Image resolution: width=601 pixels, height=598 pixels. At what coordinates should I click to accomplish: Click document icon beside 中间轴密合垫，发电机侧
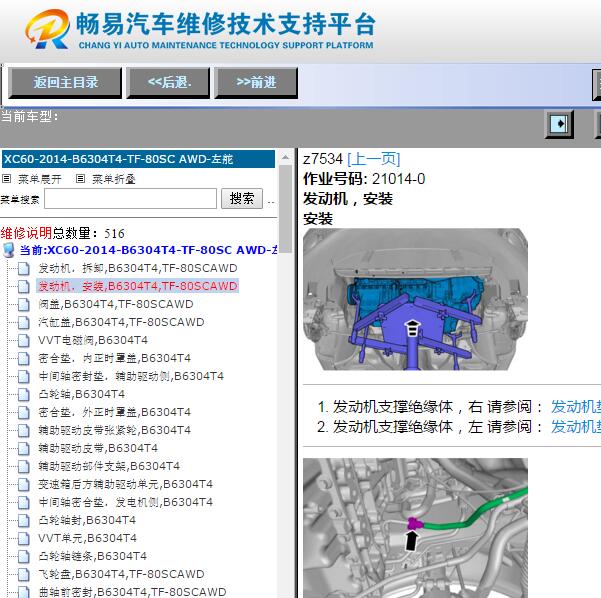[24, 503]
